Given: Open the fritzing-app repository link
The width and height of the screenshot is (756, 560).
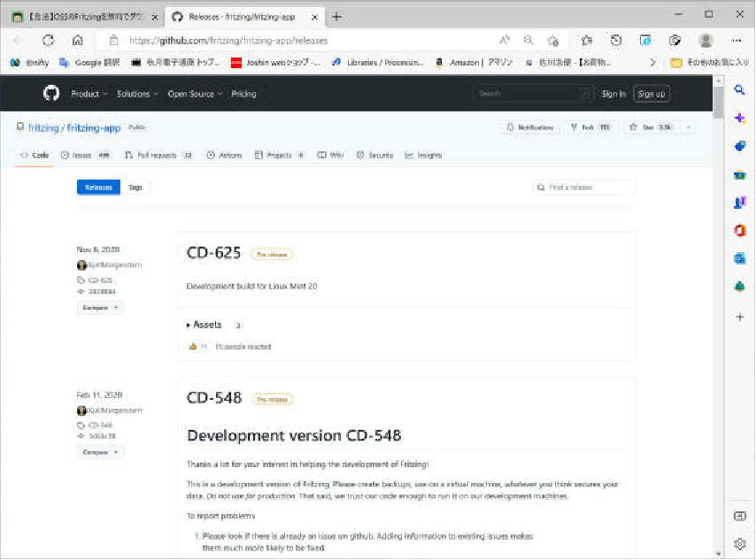Looking at the screenshot, I should (94, 127).
